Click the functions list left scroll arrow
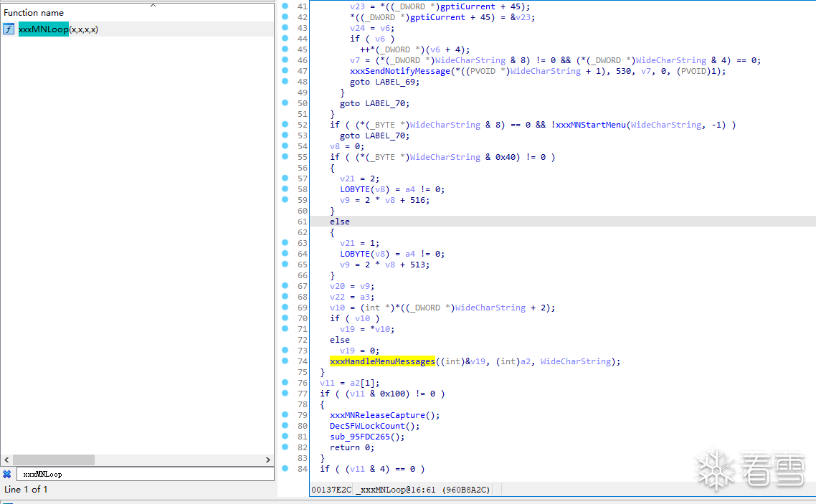The image size is (816, 504). tap(6, 460)
